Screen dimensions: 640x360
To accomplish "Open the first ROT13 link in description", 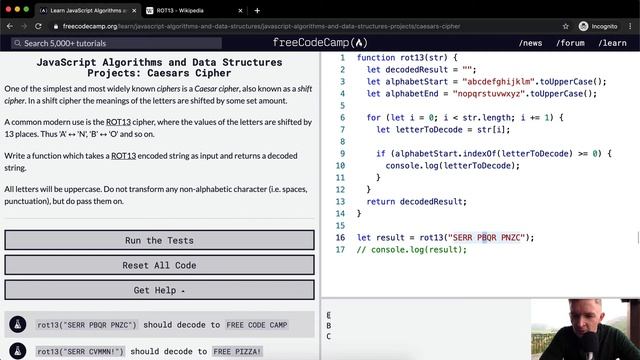I will [x=118, y=122].
